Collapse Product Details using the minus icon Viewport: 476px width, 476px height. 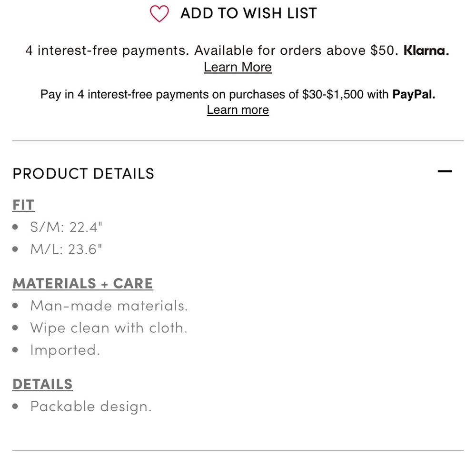click(x=445, y=171)
